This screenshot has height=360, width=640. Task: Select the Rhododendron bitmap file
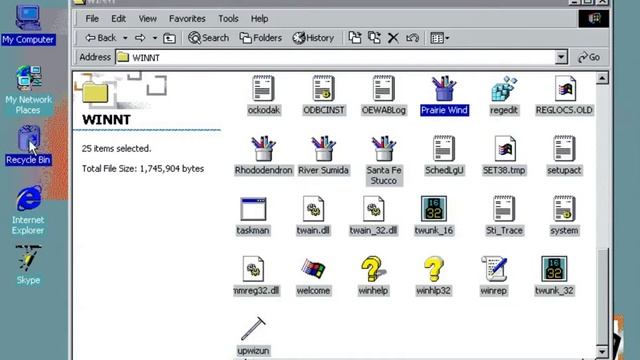point(263,149)
